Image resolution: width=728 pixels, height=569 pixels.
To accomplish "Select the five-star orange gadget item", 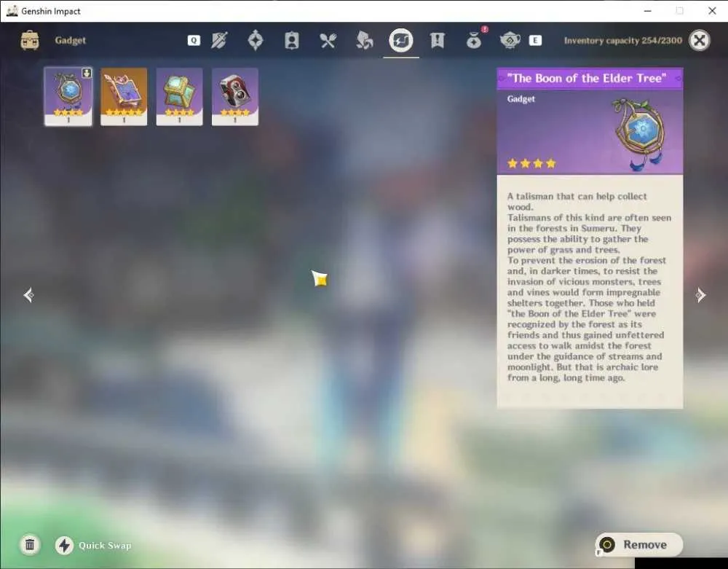I will click(x=124, y=97).
